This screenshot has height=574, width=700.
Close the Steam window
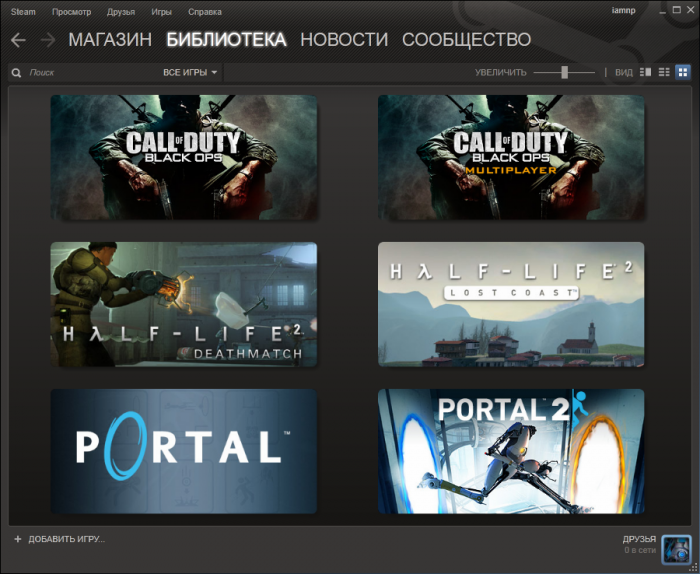pyautogui.click(x=690, y=10)
